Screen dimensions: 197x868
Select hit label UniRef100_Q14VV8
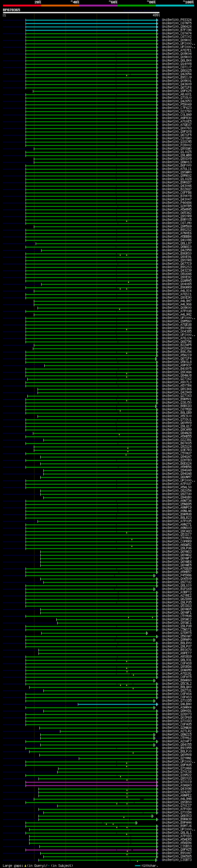point(177,64)
